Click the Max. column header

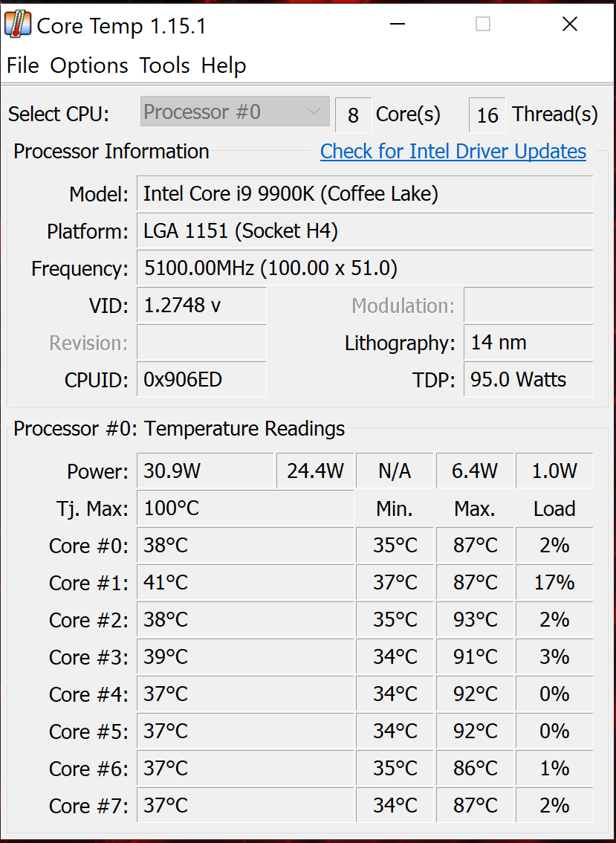[x=475, y=508]
